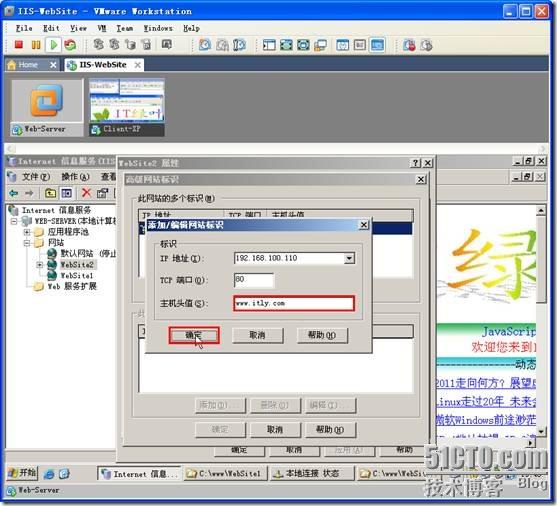Select Web 服务扩展 in the IIS tree
557x506 pixels.
tap(72, 286)
